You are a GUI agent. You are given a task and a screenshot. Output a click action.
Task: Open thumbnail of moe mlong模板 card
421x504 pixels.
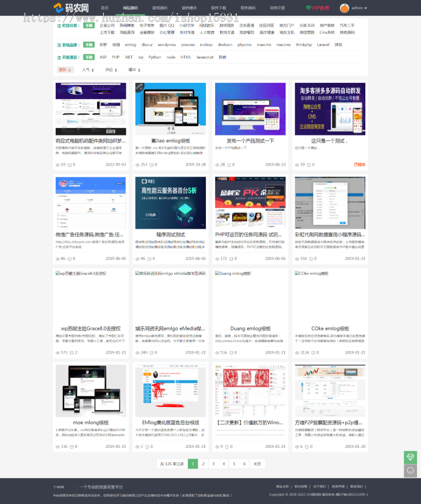click(91, 390)
